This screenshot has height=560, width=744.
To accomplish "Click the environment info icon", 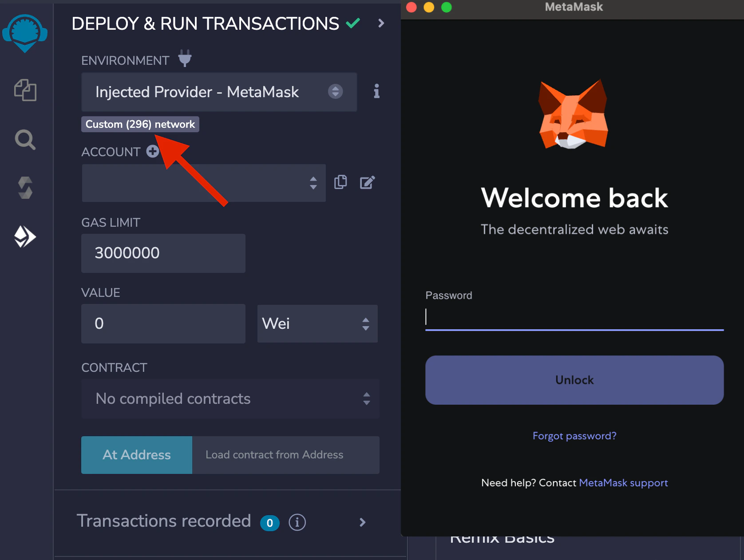I will point(376,91).
